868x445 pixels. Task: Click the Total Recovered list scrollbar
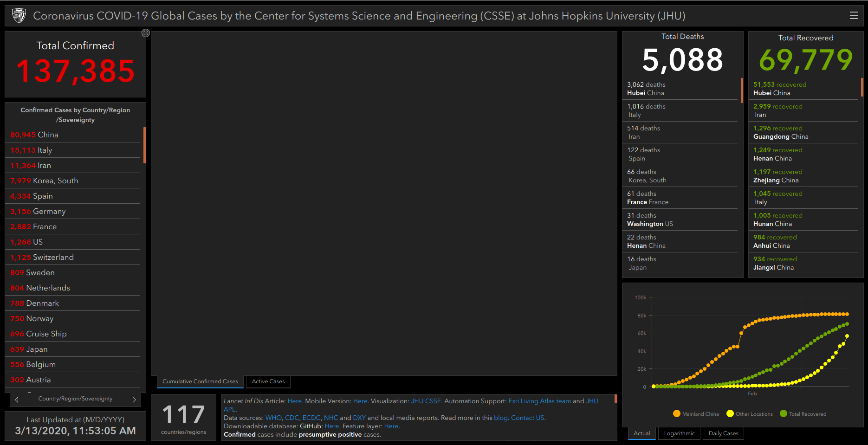(862, 87)
